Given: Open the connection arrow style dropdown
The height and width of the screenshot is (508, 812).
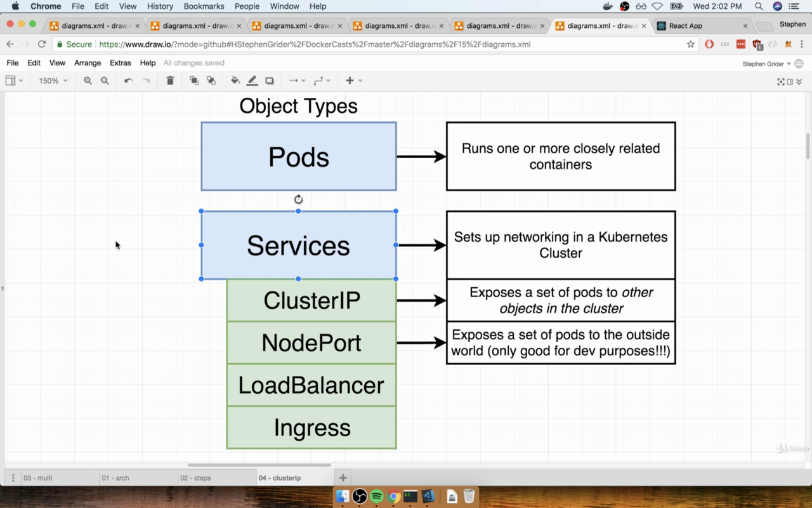Looking at the screenshot, I should [x=297, y=81].
